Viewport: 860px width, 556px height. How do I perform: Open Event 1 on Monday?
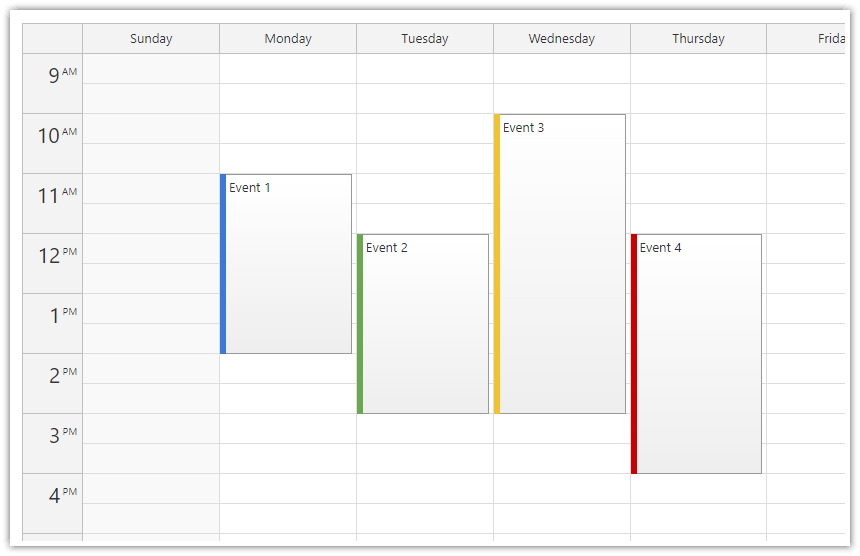click(x=288, y=264)
